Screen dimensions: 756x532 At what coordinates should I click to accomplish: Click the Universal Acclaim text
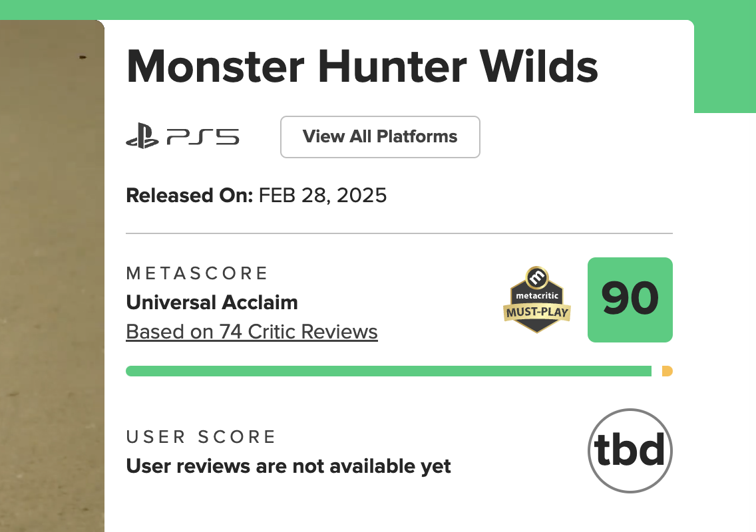tap(212, 303)
